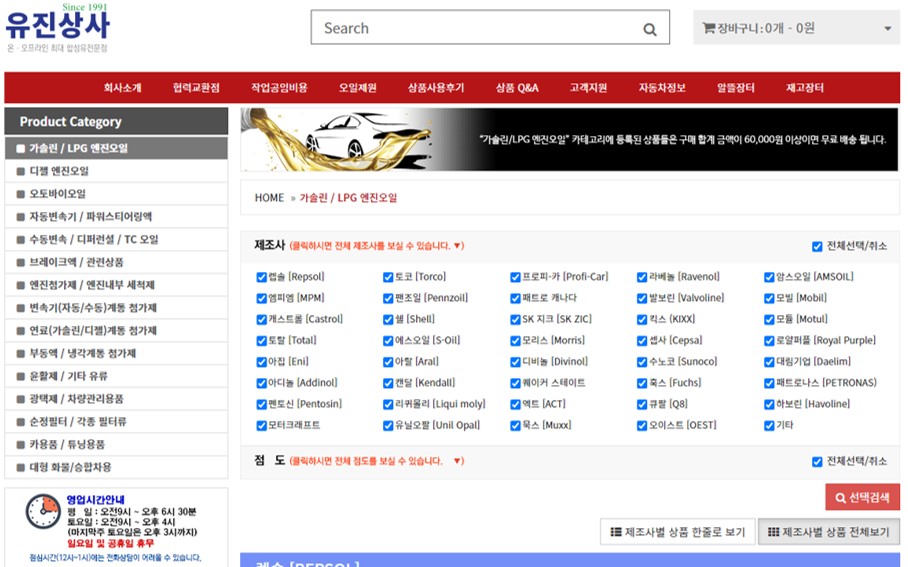Toggle 제조사 전체선택/취소 checkbox
This screenshot has width=908, height=567.
[817, 247]
